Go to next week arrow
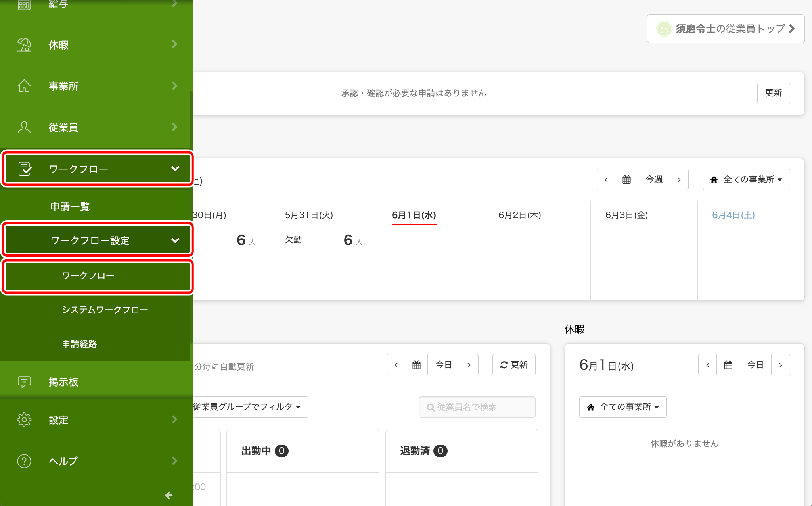This screenshot has width=812, height=506. coord(679,179)
